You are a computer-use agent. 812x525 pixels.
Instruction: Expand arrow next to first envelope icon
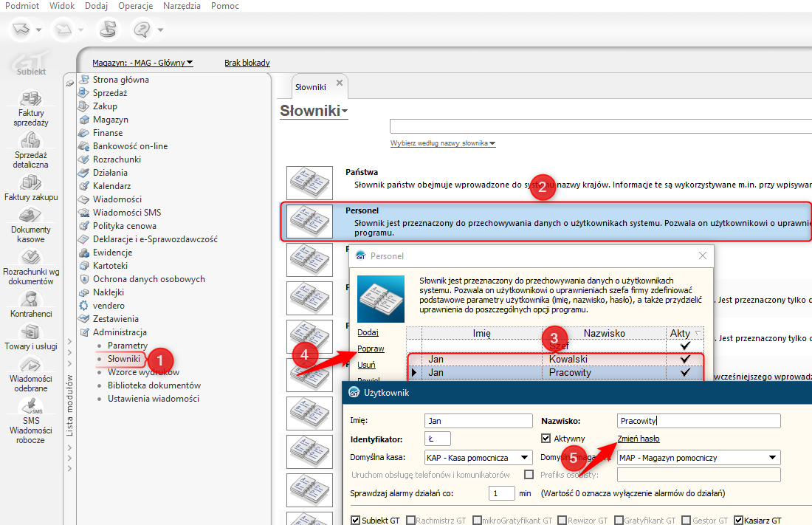(x=39, y=30)
